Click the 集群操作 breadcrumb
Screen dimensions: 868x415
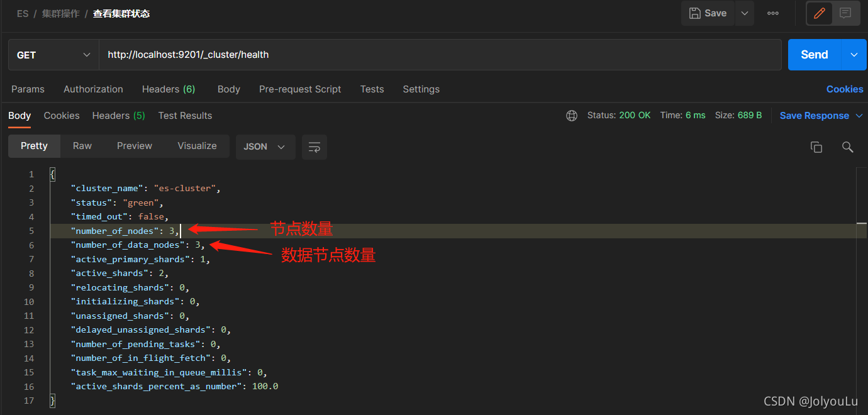pos(61,13)
